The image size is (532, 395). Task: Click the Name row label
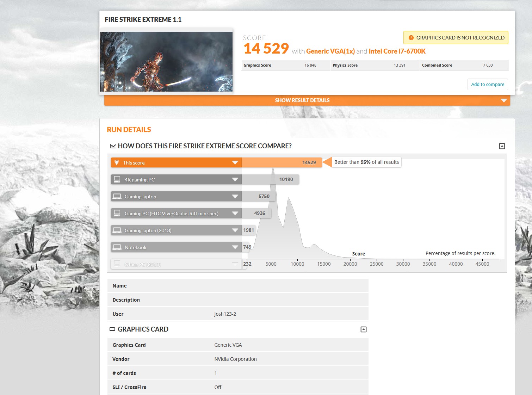coord(119,286)
